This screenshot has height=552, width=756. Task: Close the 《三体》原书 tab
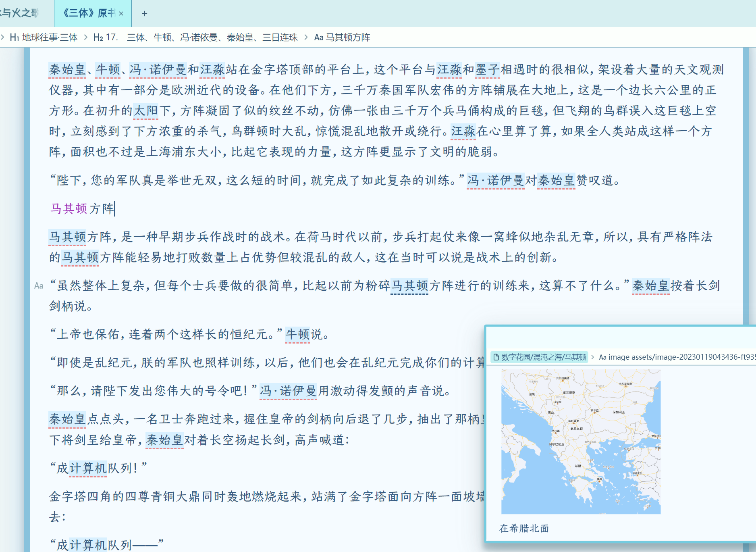point(121,13)
